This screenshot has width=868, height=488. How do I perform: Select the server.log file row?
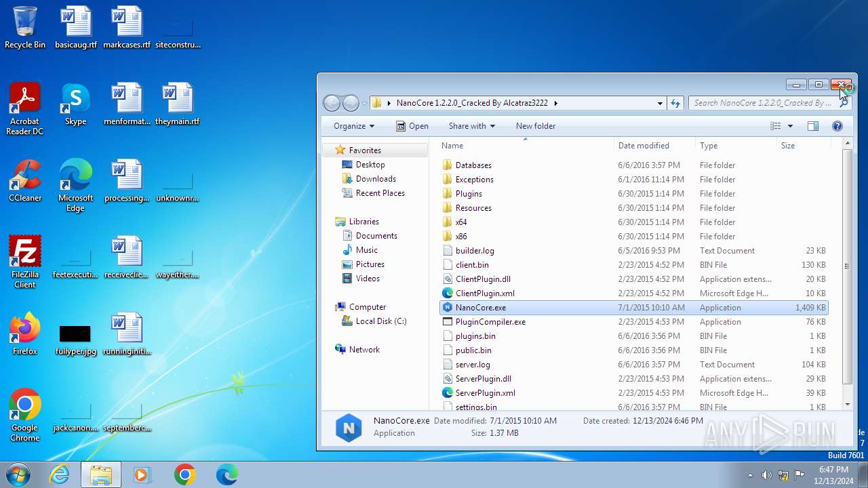point(633,365)
